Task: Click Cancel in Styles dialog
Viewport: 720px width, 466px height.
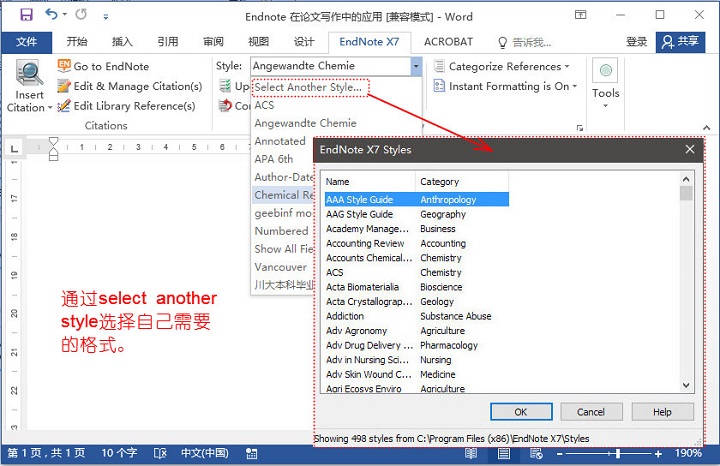Action: (591, 412)
